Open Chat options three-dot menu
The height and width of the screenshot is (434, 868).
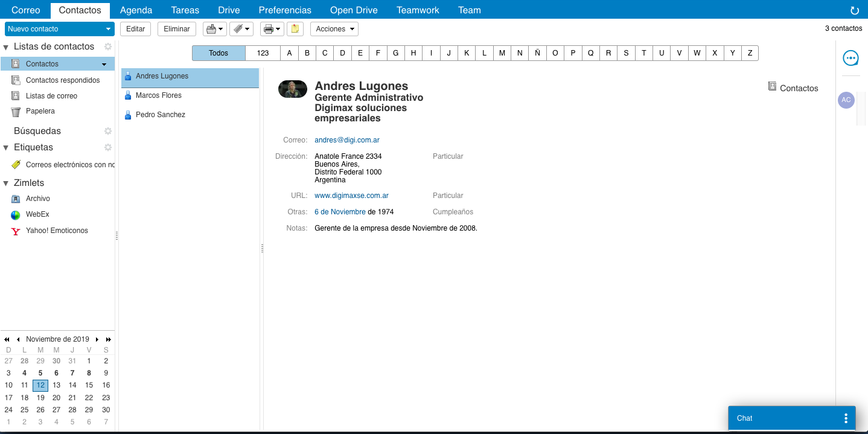click(x=846, y=418)
